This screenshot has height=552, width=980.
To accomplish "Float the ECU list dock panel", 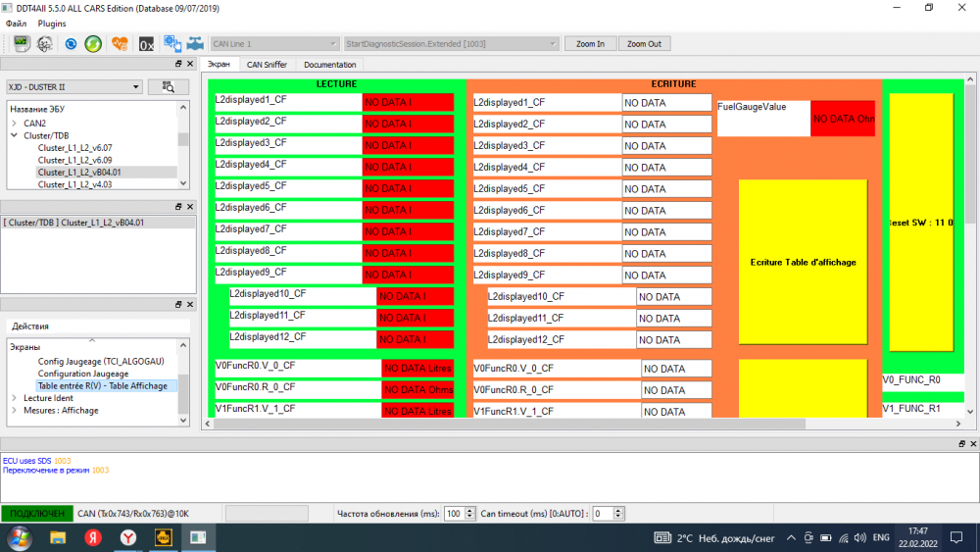I will (178, 64).
